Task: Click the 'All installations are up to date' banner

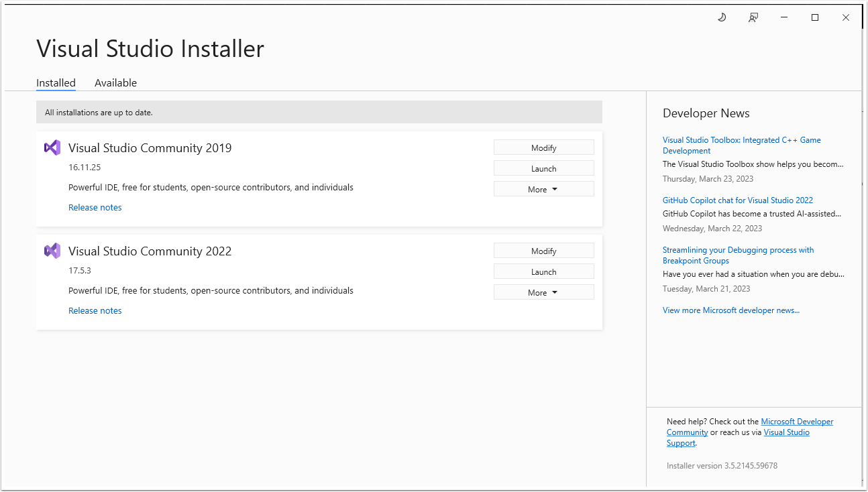Action: point(319,112)
